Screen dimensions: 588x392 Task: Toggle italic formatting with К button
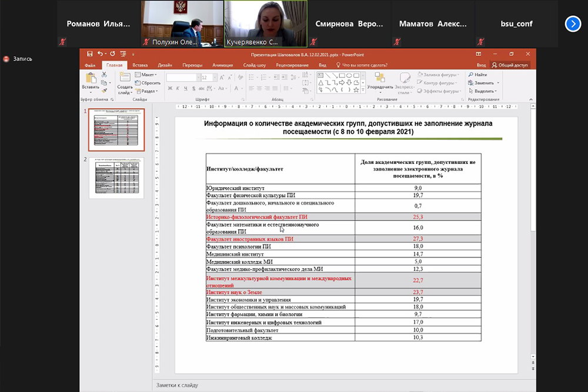(177, 89)
